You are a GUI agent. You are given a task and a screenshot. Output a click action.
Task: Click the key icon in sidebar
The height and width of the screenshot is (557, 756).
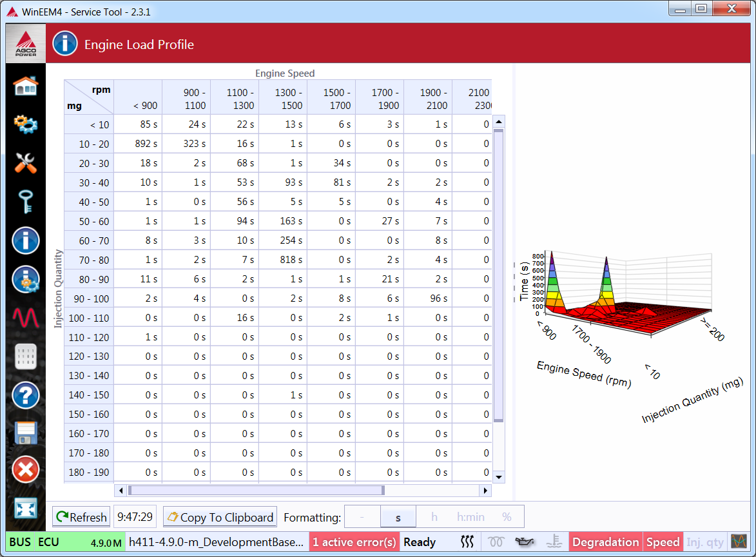[x=26, y=202]
